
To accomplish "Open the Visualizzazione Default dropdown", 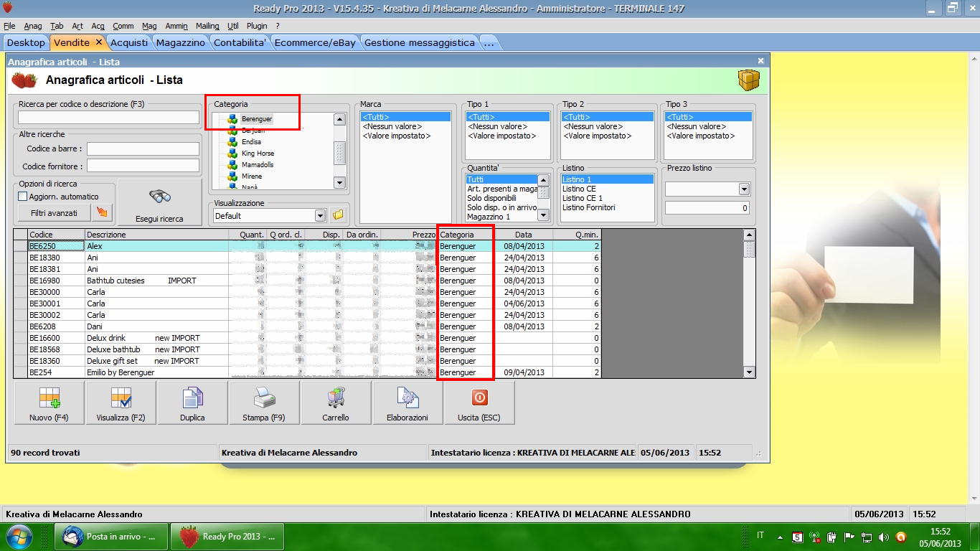I will pos(320,215).
